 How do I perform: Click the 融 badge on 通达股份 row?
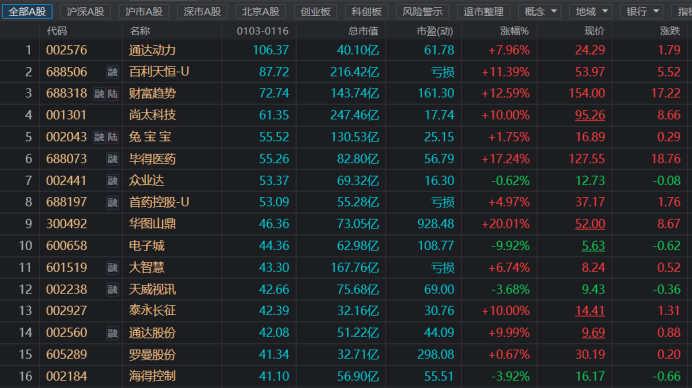113,333
